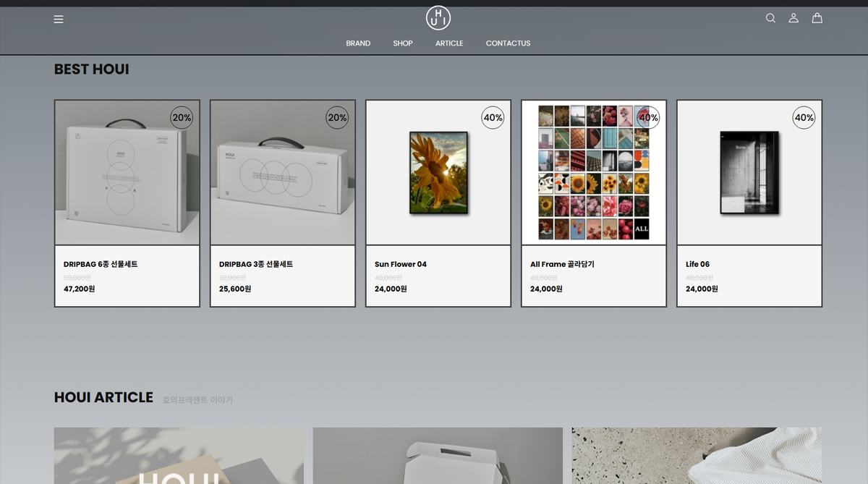
Task: Click the Sun Flower 04 framed image
Action: (438, 173)
